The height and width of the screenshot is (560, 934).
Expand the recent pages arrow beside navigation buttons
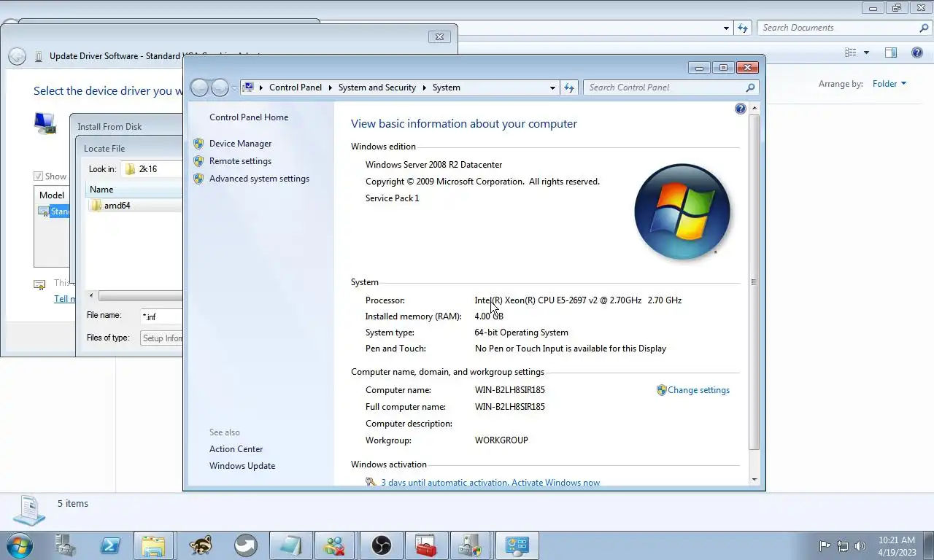click(x=234, y=87)
